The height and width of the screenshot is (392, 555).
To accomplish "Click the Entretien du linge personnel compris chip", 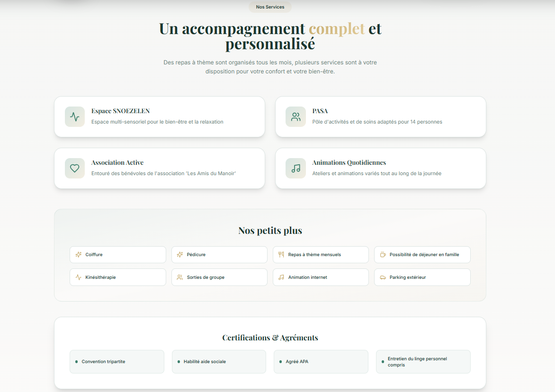I will click(x=423, y=361).
